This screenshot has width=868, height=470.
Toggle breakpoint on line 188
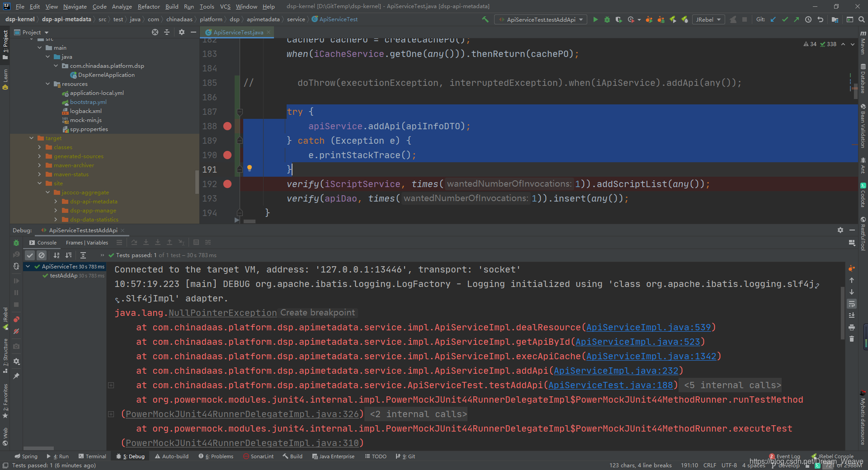pyautogui.click(x=227, y=126)
